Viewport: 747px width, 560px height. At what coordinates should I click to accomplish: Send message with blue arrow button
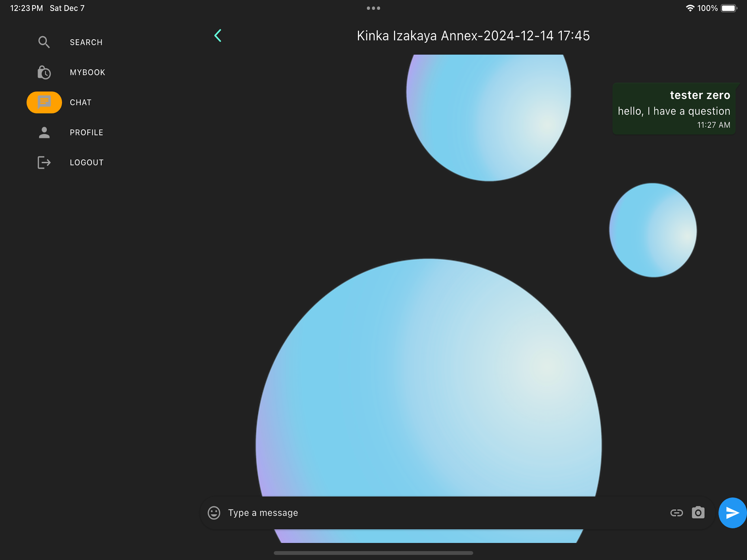point(732,513)
